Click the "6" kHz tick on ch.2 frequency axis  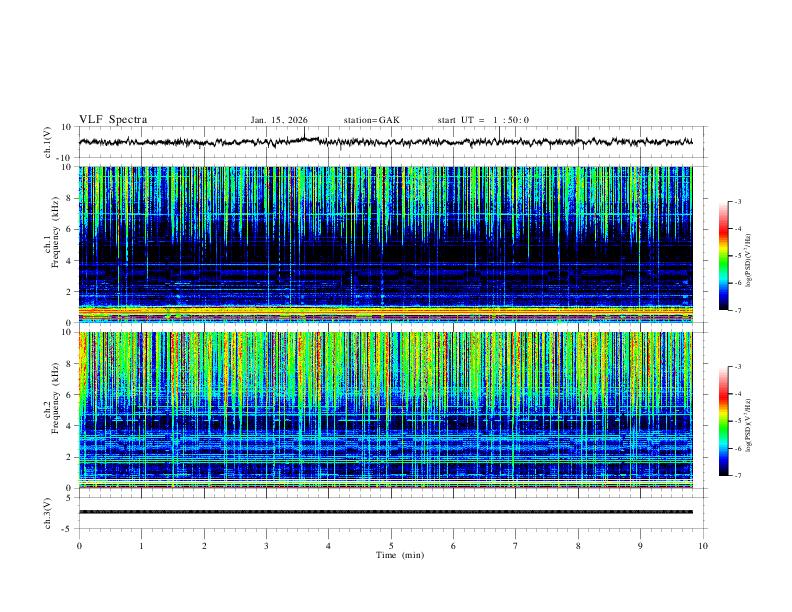[69, 395]
